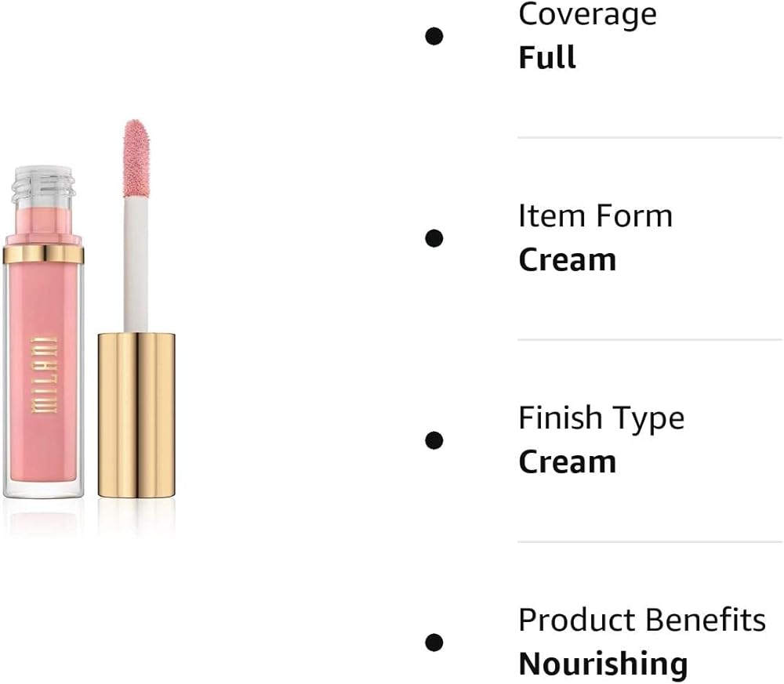Click the "Item Form" label

click(x=595, y=216)
